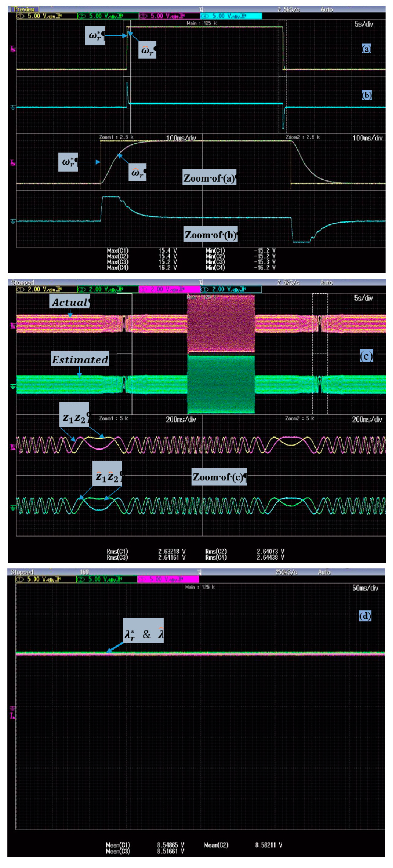This screenshot has width=393, height=868.
Task: Toggle the highlighted cyan channel 4 at 5.00 V/div
Action: (x=231, y=16)
